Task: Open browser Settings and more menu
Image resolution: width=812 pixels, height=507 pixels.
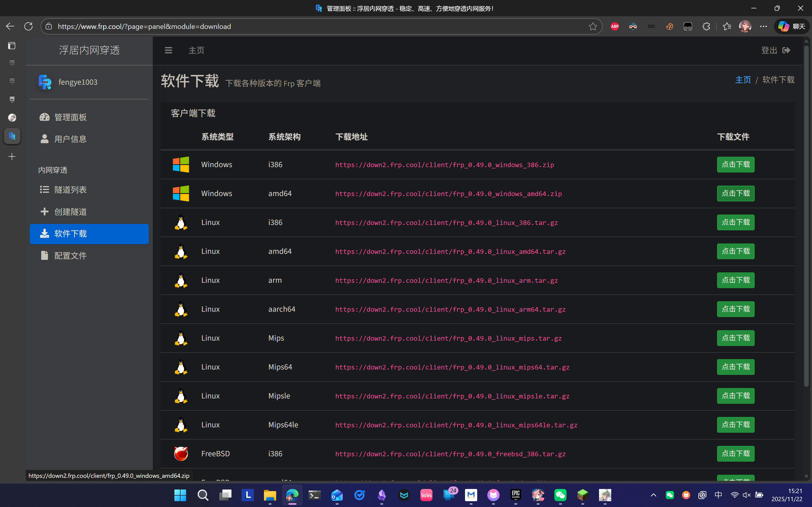Action: pos(763,26)
